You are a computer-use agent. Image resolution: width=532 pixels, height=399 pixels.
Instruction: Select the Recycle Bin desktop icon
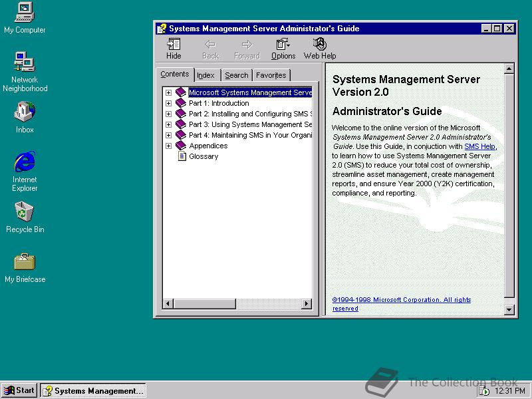[25, 217]
